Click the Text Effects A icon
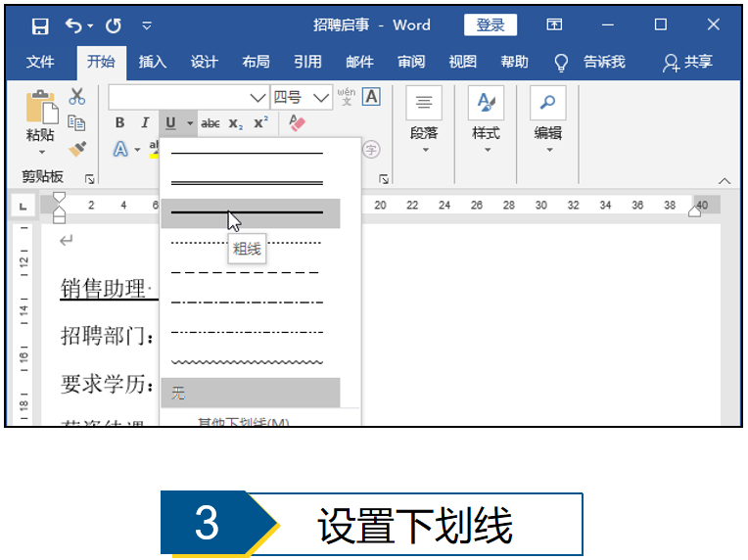This screenshot has height=560, width=748. [120, 150]
